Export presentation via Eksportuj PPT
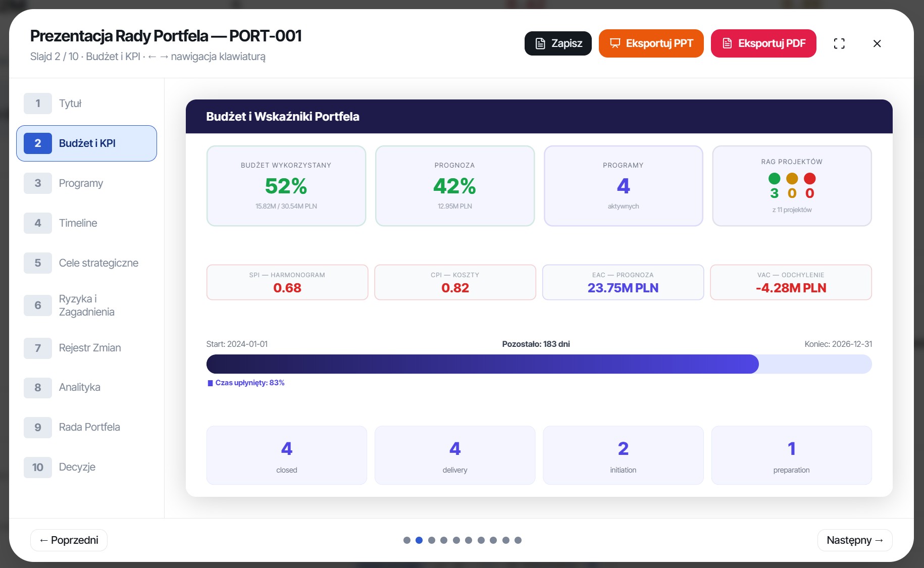Image resolution: width=924 pixels, height=568 pixels. pyautogui.click(x=651, y=43)
